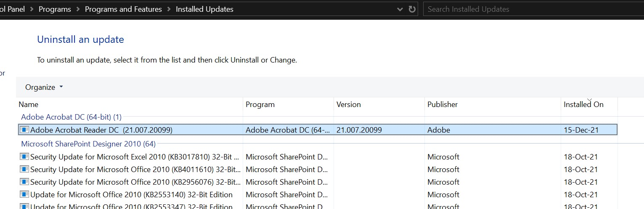The image size is (644, 209).
Task: Sort by the Program column header
Action: pyautogui.click(x=288, y=104)
